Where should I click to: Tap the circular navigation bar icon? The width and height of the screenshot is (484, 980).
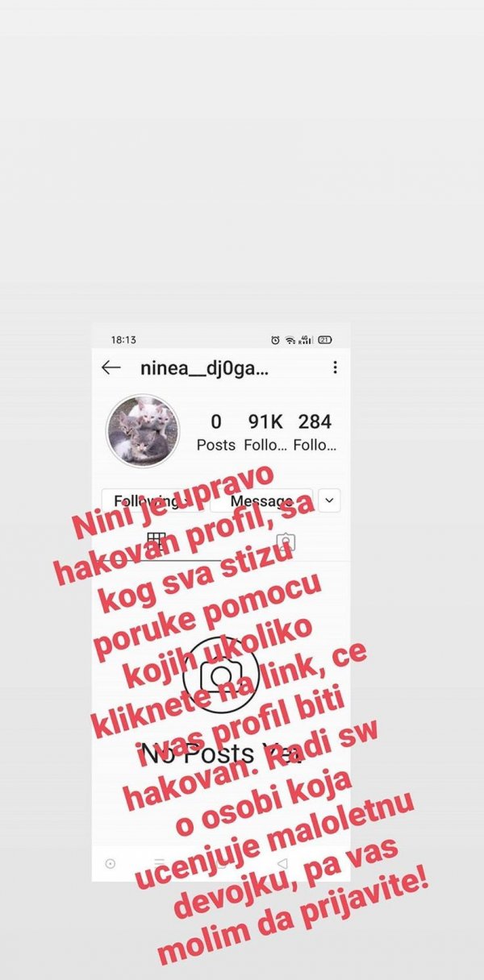click(111, 863)
